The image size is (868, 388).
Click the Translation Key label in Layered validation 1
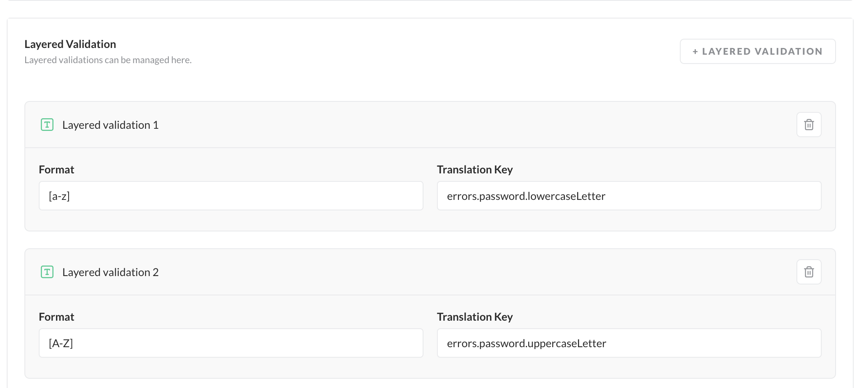click(x=474, y=170)
